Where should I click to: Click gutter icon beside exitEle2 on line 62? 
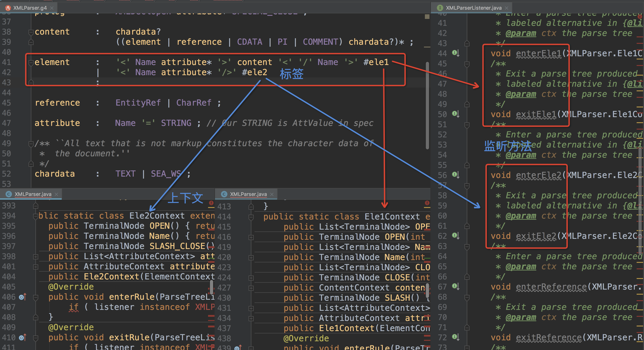[455, 235]
